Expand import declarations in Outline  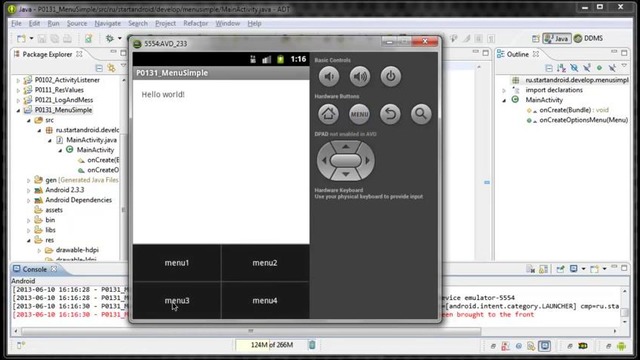coord(504,90)
